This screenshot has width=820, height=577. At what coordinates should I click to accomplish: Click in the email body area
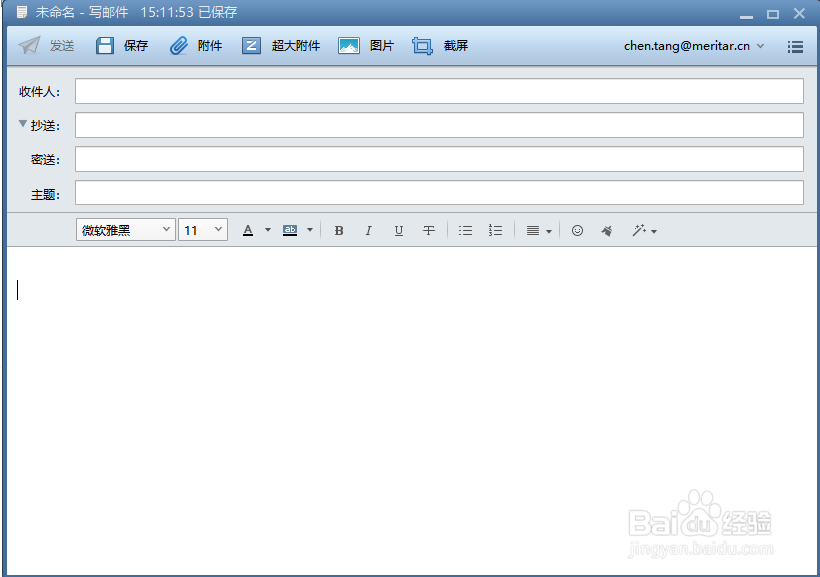(413, 411)
